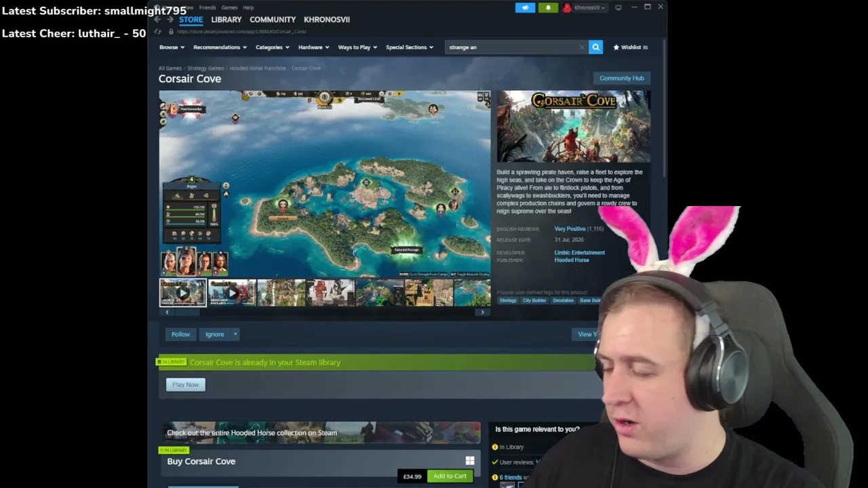This screenshot has width=868, height=488.
Task: Select the sixth screenshot thumbnail
Action: coord(429,293)
